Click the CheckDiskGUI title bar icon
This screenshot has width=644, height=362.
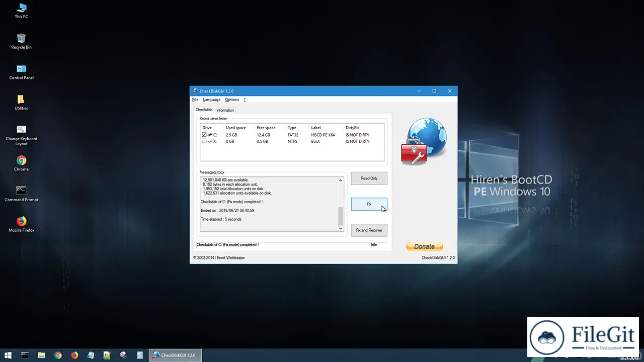point(195,91)
